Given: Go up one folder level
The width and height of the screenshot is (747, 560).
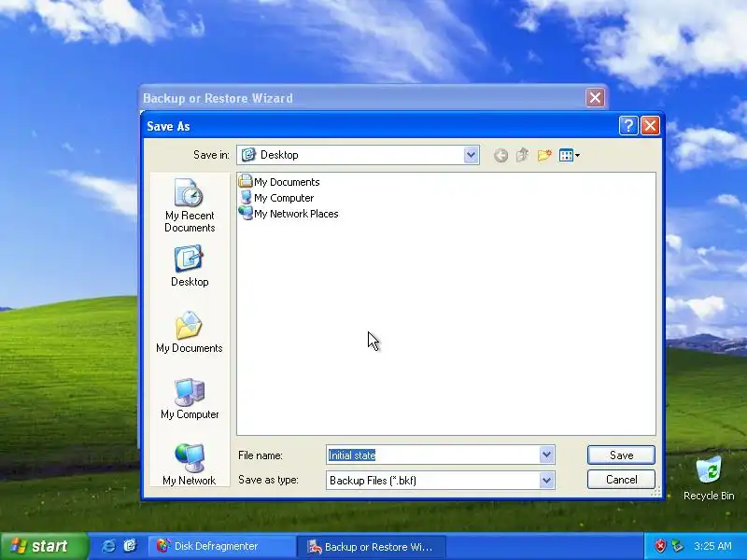Looking at the screenshot, I should pos(523,155).
